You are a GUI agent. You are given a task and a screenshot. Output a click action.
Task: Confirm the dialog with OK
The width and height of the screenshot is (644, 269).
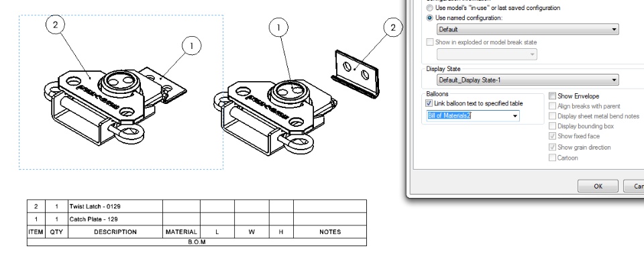598,186
